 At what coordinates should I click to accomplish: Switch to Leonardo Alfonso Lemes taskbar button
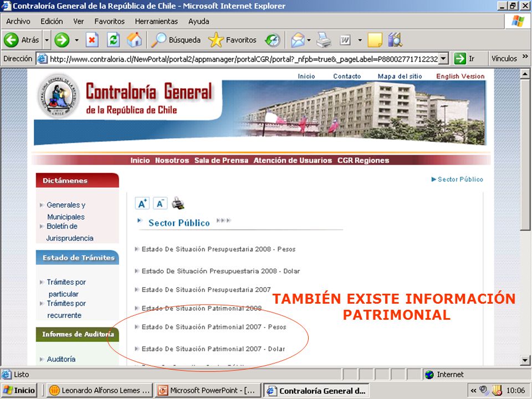pos(100,391)
